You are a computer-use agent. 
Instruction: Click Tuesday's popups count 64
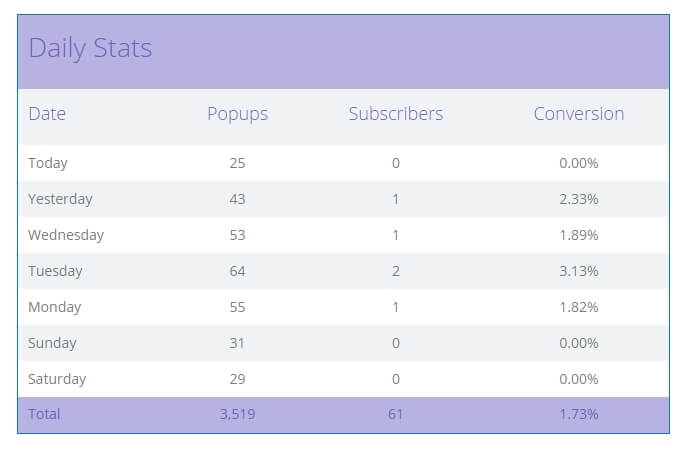point(237,271)
